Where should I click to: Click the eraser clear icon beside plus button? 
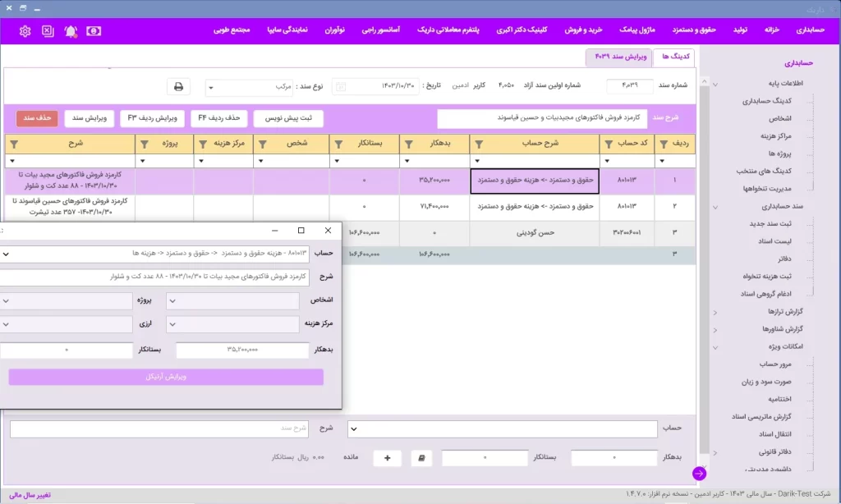pyautogui.click(x=421, y=458)
